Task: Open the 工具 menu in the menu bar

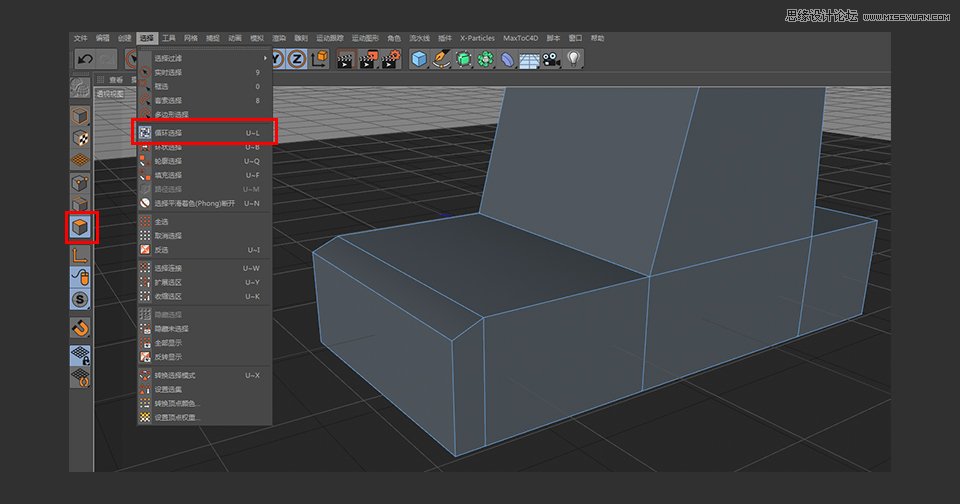Action: coord(169,38)
